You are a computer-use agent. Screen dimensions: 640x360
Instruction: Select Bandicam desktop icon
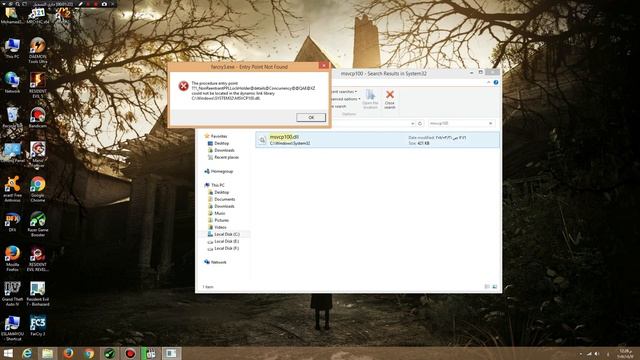[x=38, y=118]
